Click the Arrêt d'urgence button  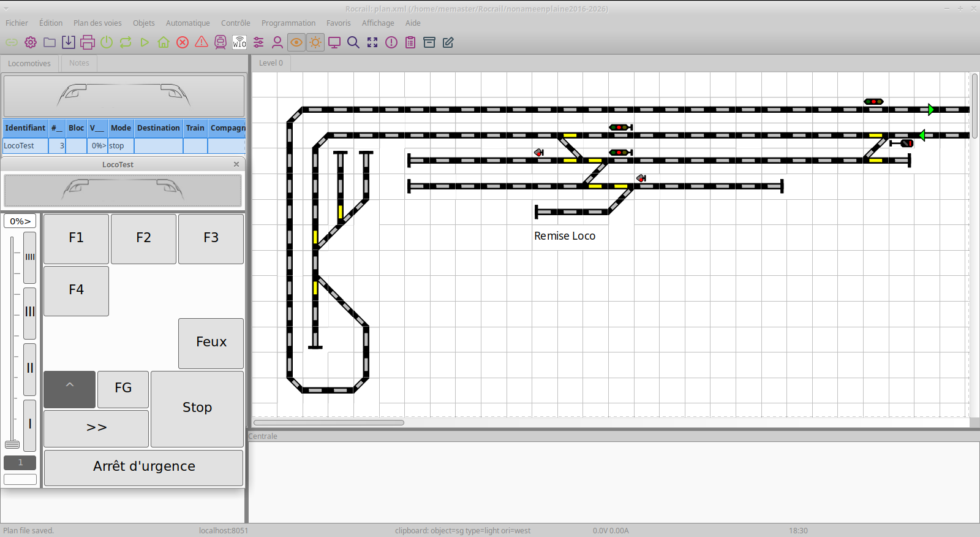144,467
